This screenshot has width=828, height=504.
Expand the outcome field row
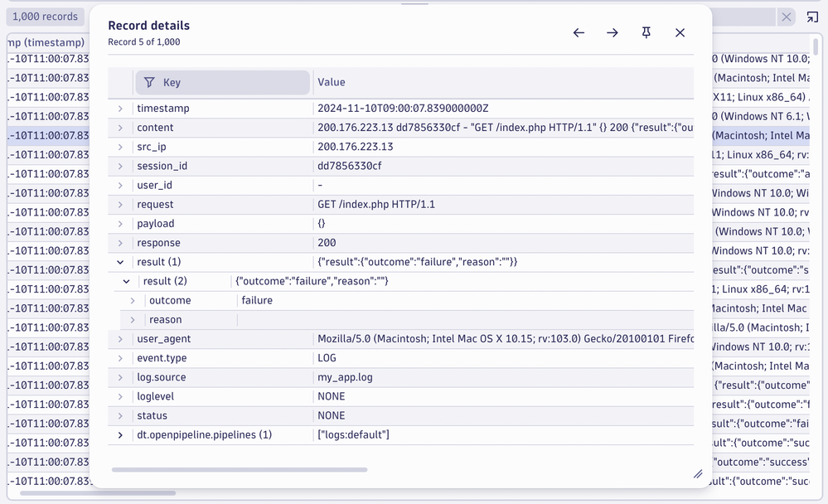[x=133, y=301]
